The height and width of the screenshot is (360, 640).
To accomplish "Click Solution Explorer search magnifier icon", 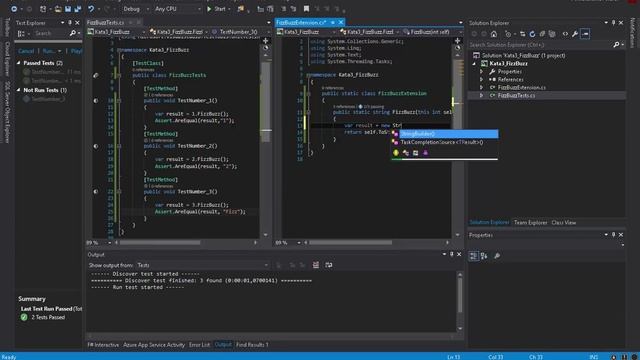I will click(616, 44).
